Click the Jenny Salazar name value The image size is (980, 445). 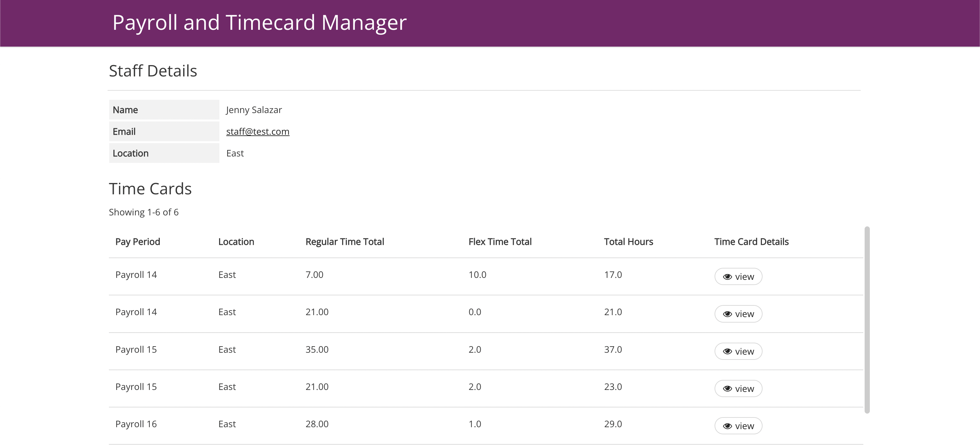click(254, 110)
